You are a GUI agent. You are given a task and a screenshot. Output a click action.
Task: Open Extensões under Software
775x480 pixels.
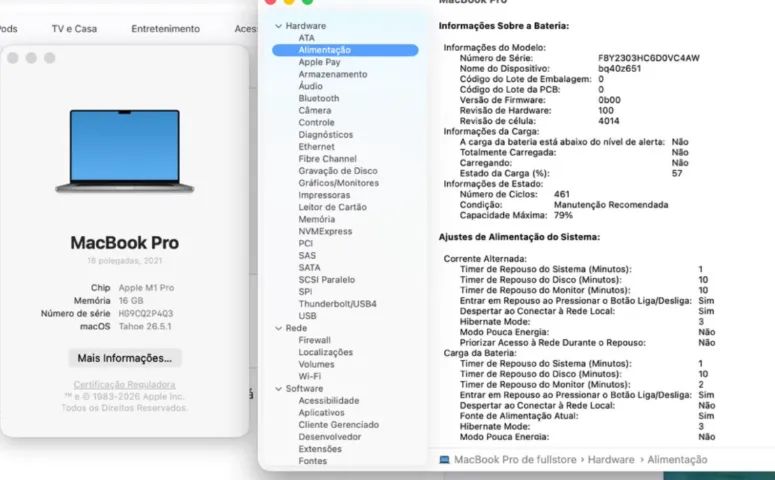coord(320,449)
